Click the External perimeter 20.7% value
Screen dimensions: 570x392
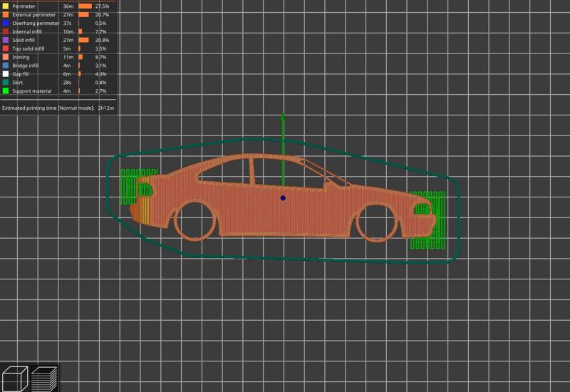pyautogui.click(x=102, y=14)
